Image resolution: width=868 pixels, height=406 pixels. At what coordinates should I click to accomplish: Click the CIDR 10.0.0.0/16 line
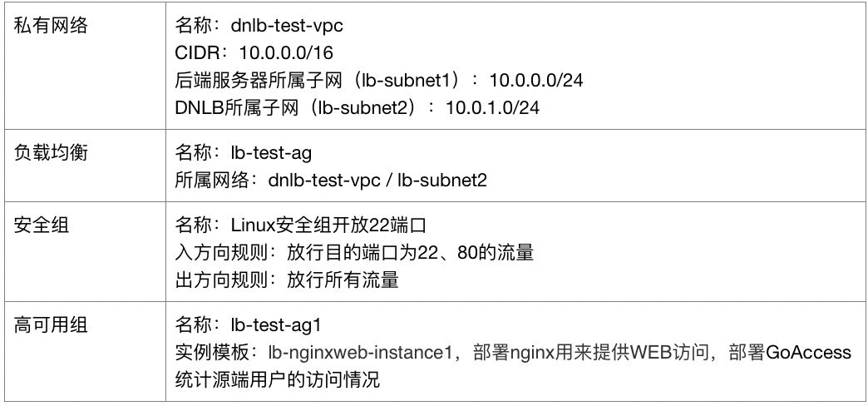click(x=254, y=52)
